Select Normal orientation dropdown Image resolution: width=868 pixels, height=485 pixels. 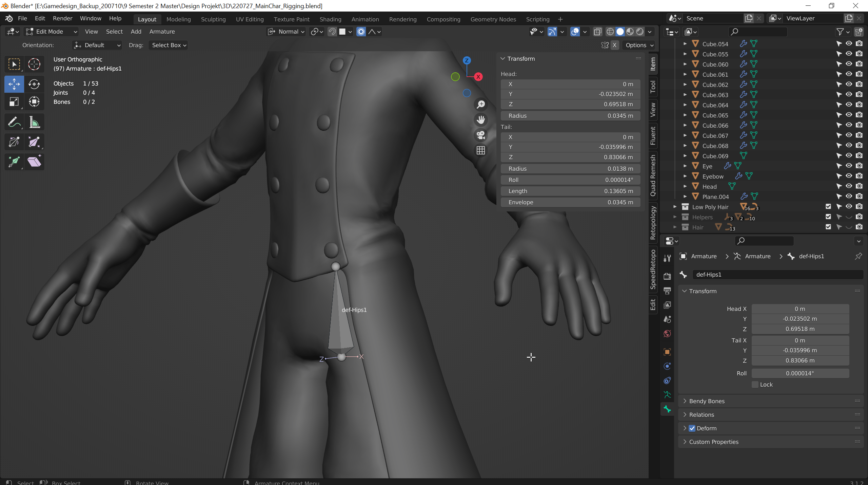tap(289, 31)
